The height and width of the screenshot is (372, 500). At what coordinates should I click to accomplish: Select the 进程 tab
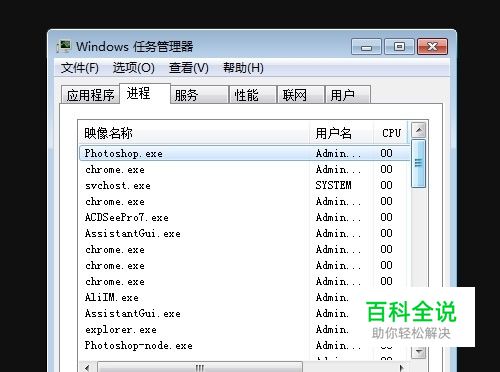[x=145, y=93]
